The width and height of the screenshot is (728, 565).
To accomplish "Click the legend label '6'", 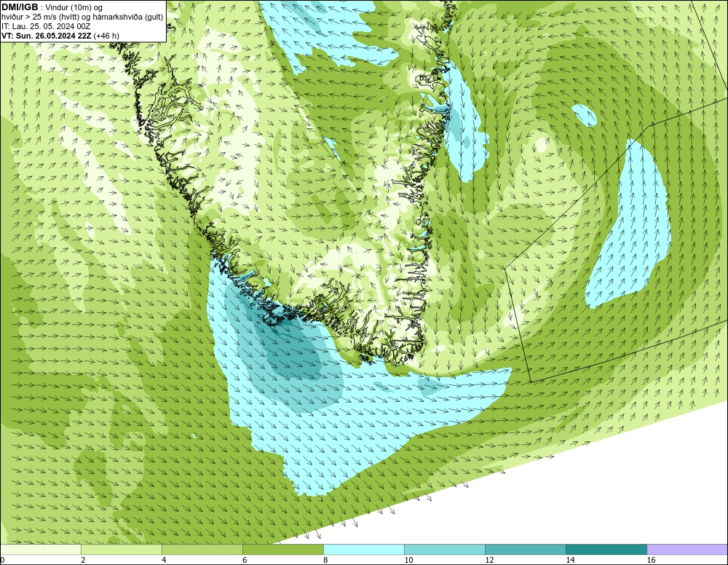I will (x=245, y=560).
